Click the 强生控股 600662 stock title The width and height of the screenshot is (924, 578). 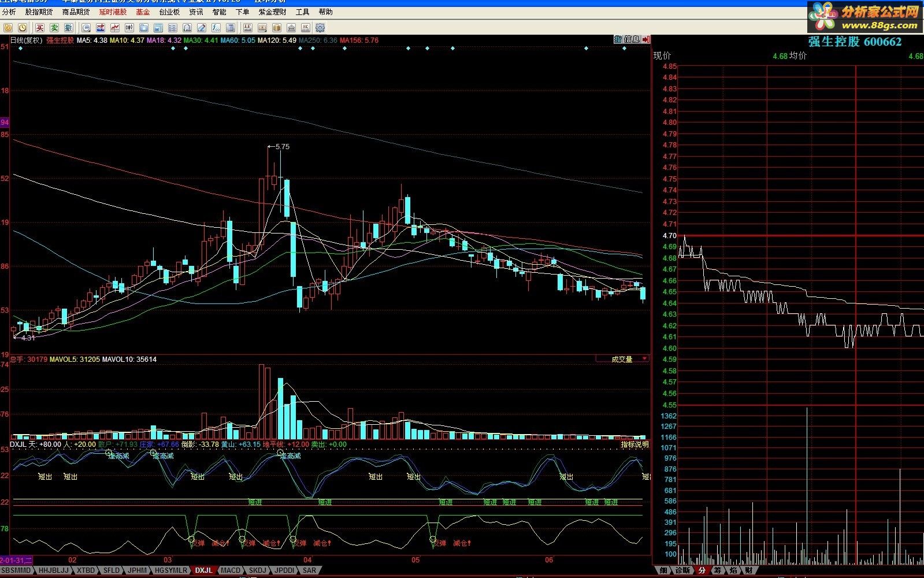[855, 42]
